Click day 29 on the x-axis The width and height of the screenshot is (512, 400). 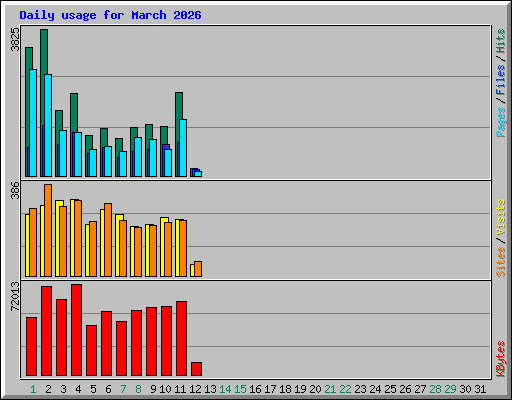click(450, 389)
